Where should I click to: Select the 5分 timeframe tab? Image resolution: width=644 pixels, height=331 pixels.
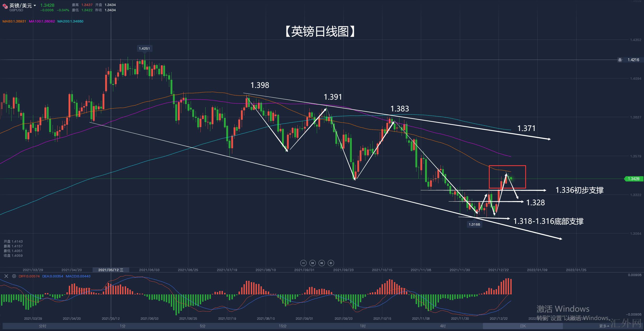(203, 326)
